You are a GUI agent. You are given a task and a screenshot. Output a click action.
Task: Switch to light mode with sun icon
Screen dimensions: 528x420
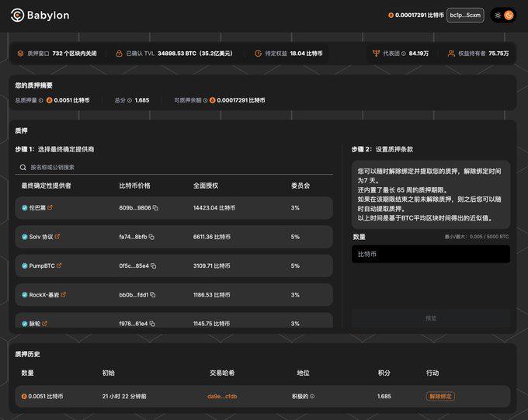click(x=498, y=15)
